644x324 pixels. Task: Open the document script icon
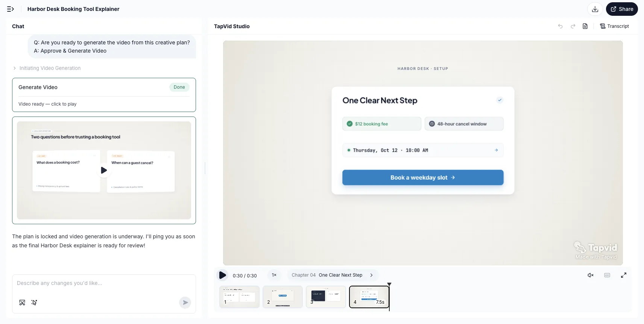(x=585, y=26)
